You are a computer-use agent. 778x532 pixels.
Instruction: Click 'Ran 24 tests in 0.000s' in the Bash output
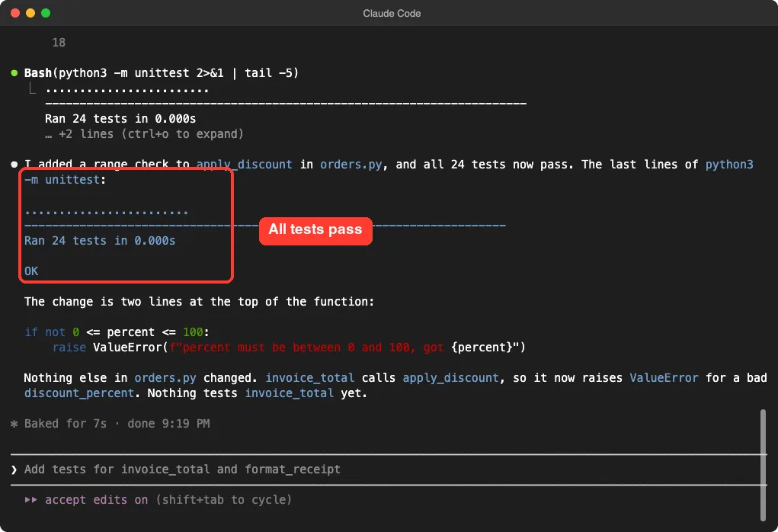tap(120, 119)
